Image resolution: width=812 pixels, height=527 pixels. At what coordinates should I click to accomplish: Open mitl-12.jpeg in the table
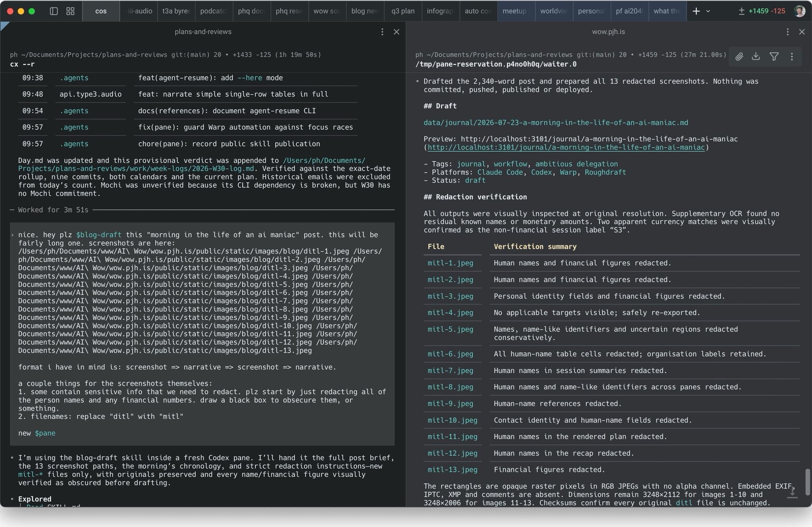[x=452, y=453]
